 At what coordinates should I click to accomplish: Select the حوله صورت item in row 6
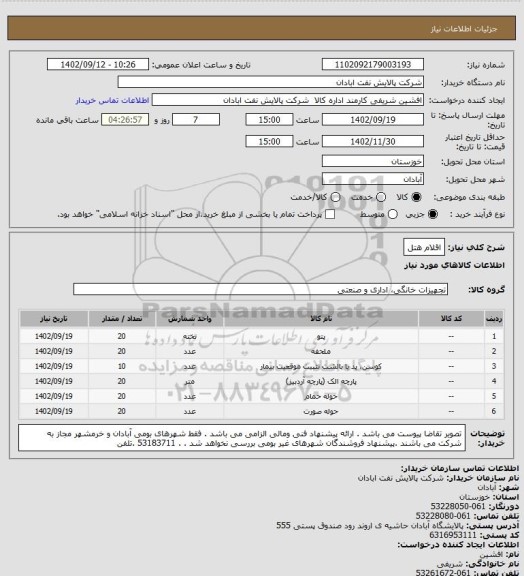pyautogui.click(x=321, y=411)
